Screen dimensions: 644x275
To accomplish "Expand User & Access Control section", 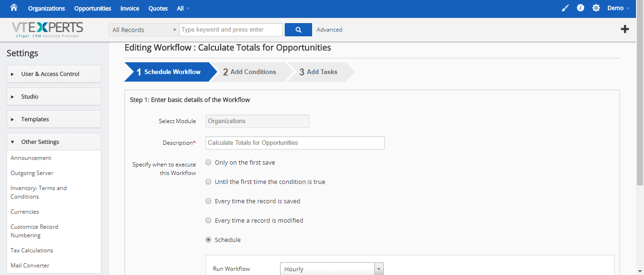I will pos(54,74).
